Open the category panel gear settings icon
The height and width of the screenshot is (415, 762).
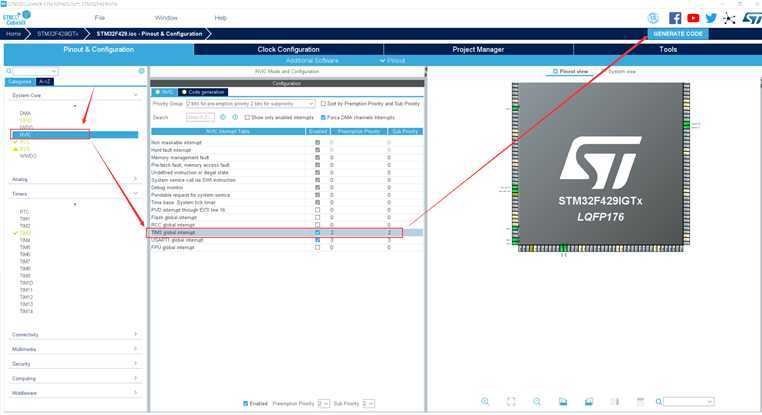click(x=141, y=71)
